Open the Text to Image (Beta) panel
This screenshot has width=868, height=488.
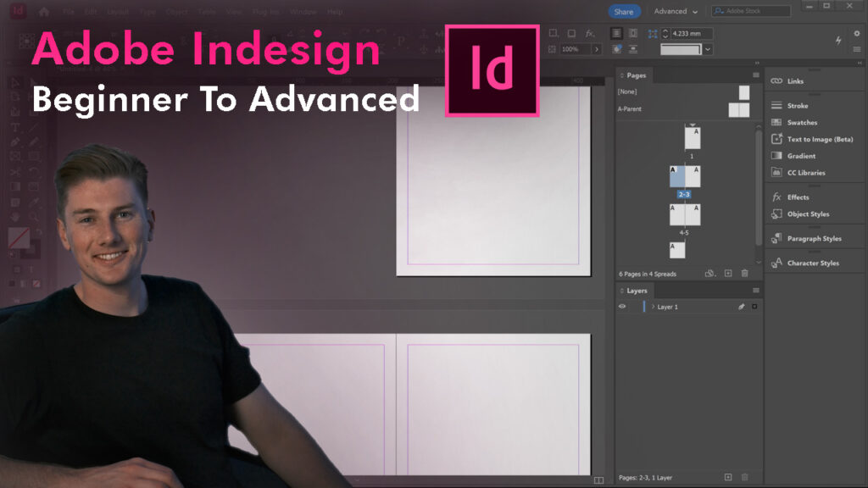tap(819, 139)
